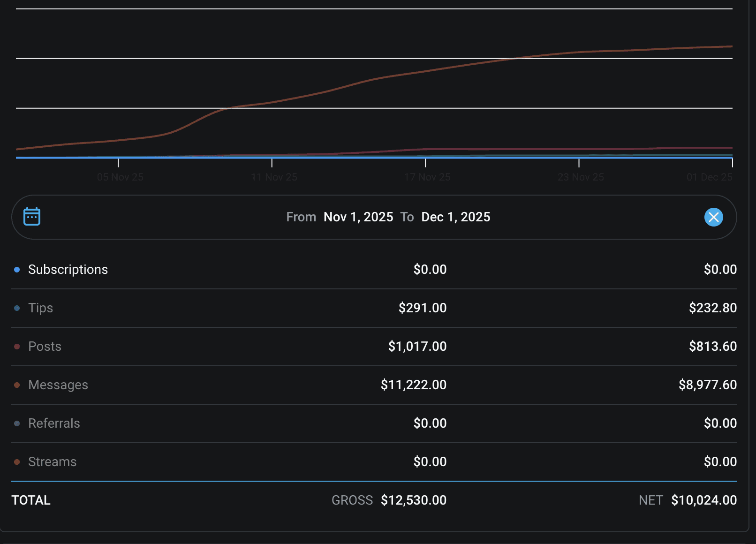Image resolution: width=756 pixels, height=544 pixels.
Task: Toggle Subscriptions series in chart legend
Action: tap(68, 270)
